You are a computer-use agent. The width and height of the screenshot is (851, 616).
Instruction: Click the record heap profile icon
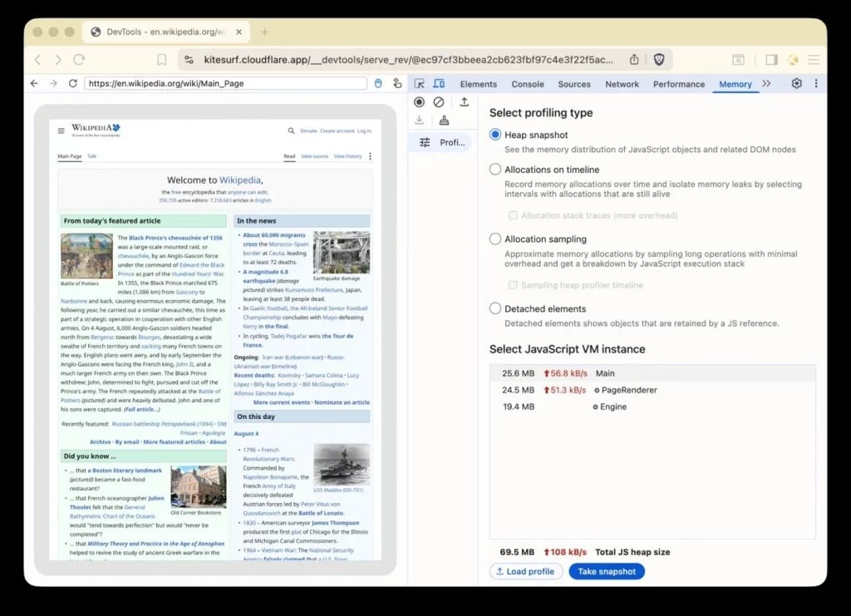point(419,102)
